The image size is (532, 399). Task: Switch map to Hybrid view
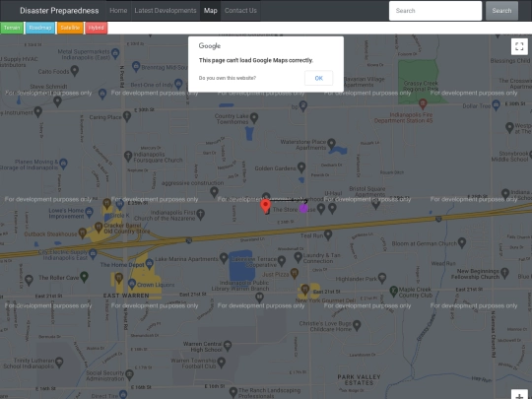click(x=97, y=28)
